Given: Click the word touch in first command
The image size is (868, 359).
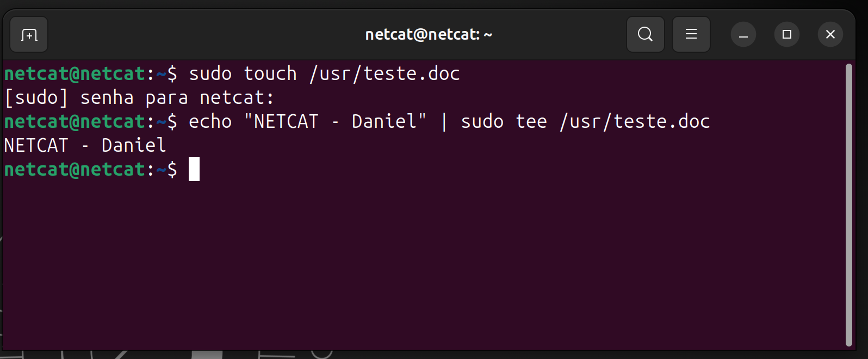Looking at the screenshot, I should [x=270, y=73].
